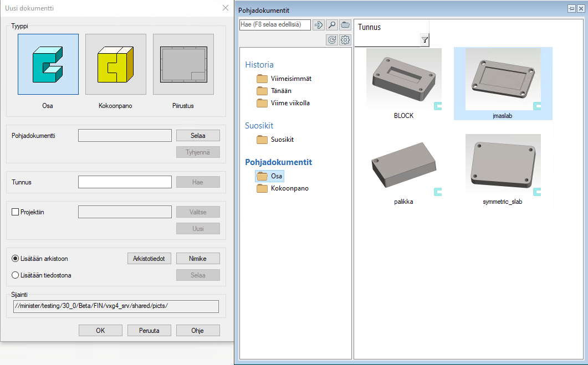Click the open folder browse icon
Image resolution: width=588 pixels, height=365 pixels.
coord(345,25)
